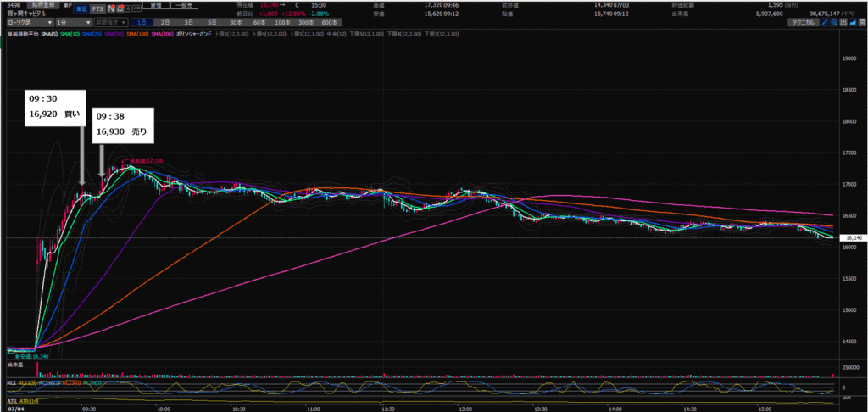Click the ボリンジャーバンド legend label
The image size is (868, 412).
point(194,34)
